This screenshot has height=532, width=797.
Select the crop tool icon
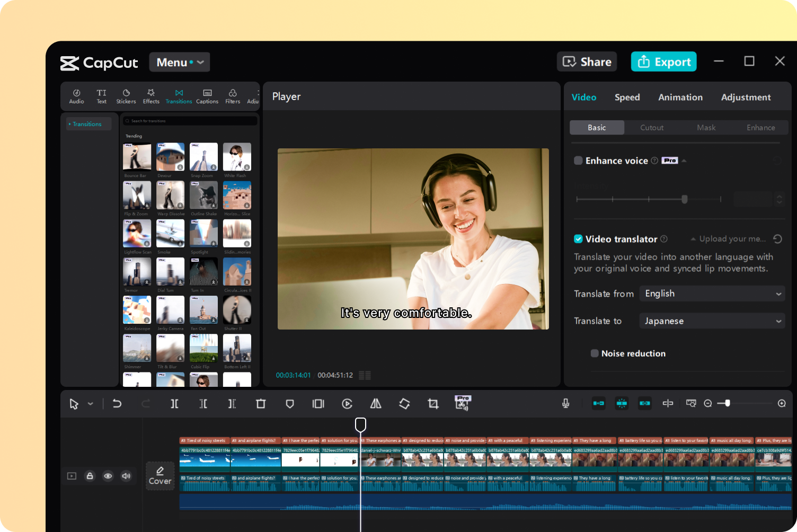click(433, 404)
